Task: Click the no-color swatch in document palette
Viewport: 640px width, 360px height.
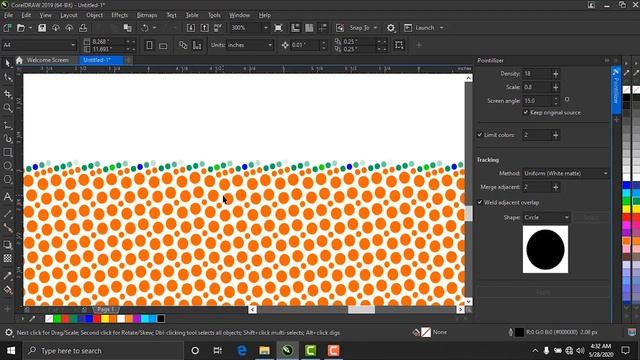Action: [49, 318]
